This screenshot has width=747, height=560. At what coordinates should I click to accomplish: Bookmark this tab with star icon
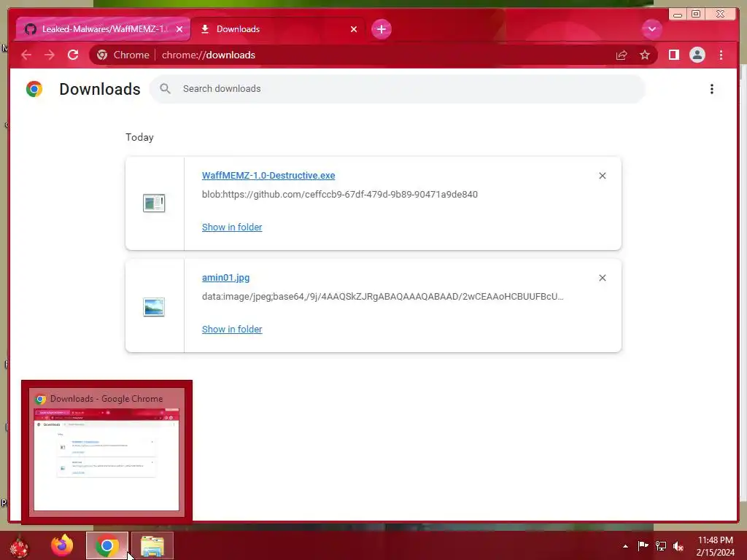click(x=645, y=55)
